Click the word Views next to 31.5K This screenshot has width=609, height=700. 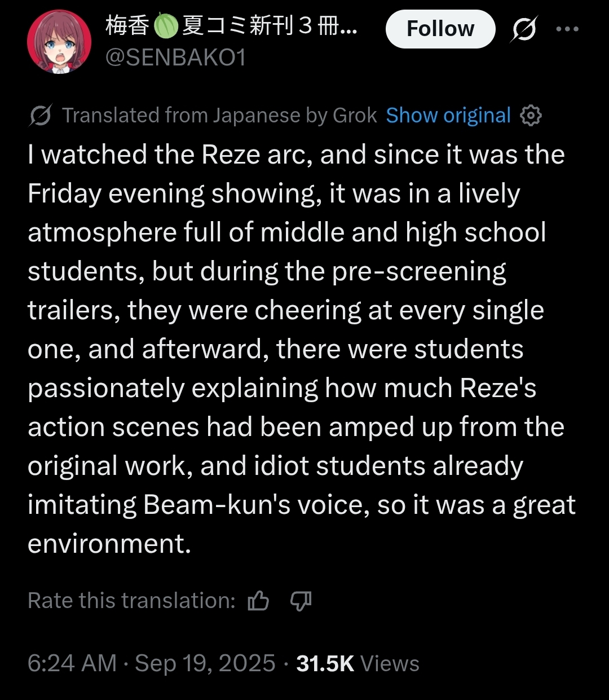(x=390, y=663)
